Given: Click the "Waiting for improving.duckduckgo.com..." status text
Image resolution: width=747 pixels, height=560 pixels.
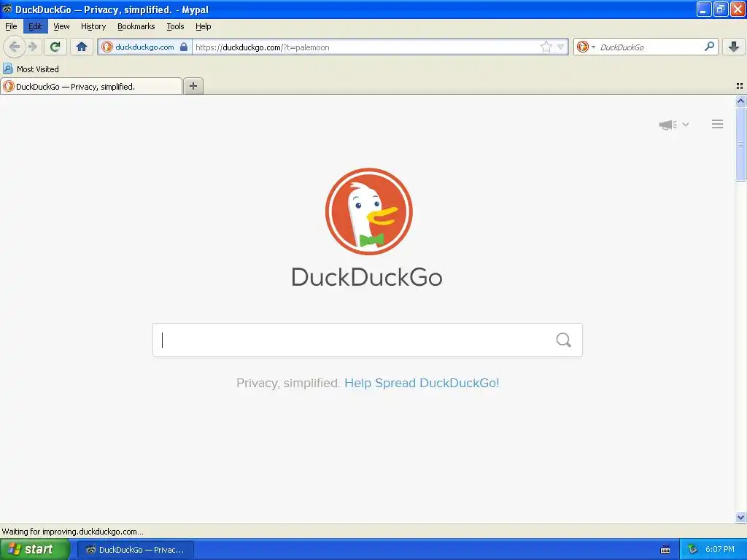Looking at the screenshot, I should [x=72, y=532].
